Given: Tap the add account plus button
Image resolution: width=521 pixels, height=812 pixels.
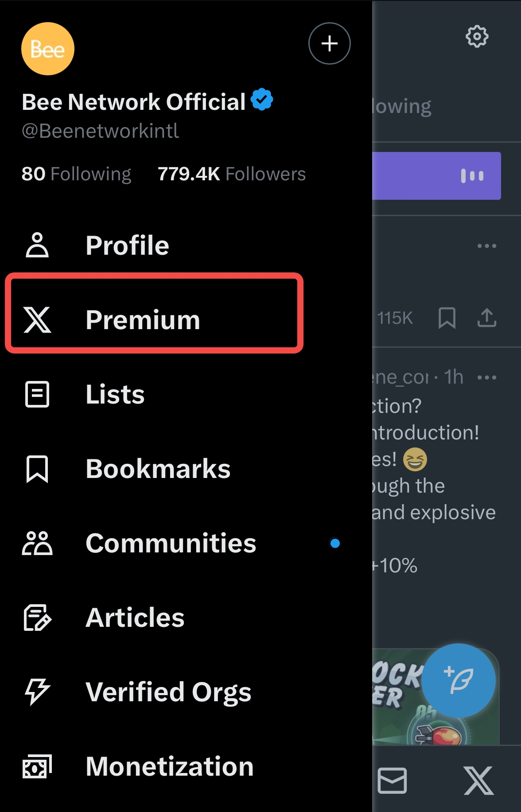Looking at the screenshot, I should tap(329, 43).
